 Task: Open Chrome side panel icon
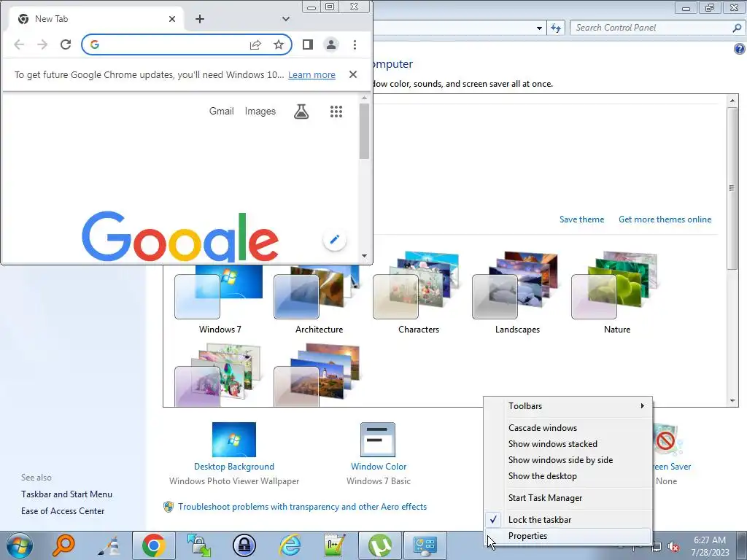coord(308,44)
